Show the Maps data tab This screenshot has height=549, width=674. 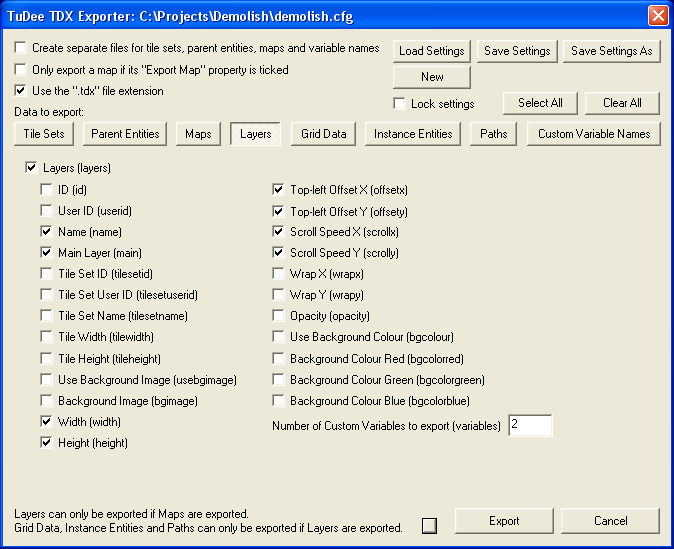pyautogui.click(x=198, y=134)
